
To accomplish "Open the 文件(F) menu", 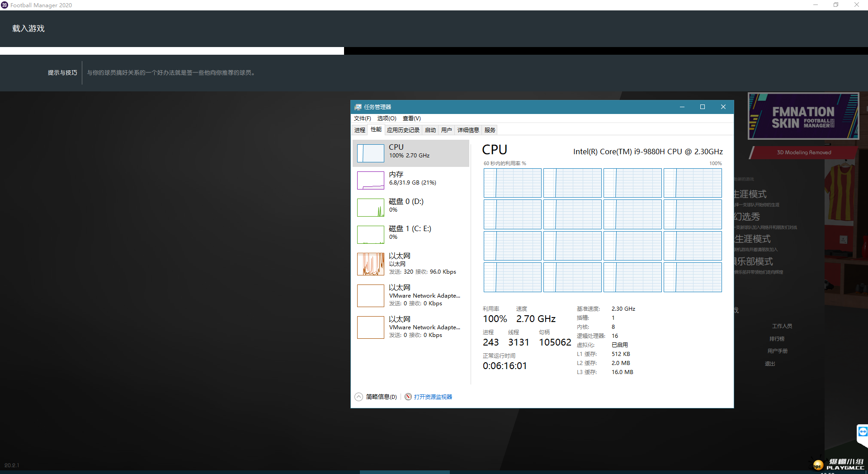I will pyautogui.click(x=362, y=118).
